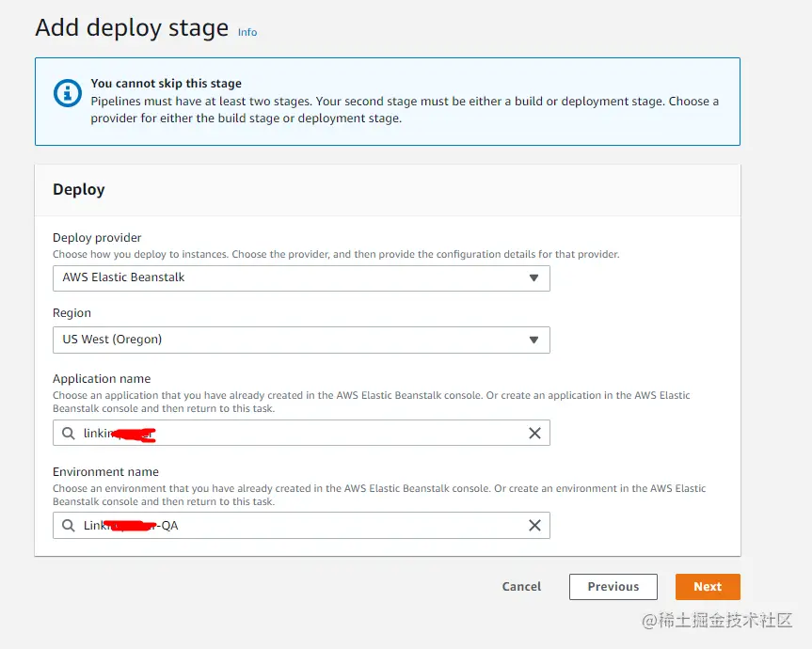Click the Region field label
The height and width of the screenshot is (649, 812).
coord(72,313)
